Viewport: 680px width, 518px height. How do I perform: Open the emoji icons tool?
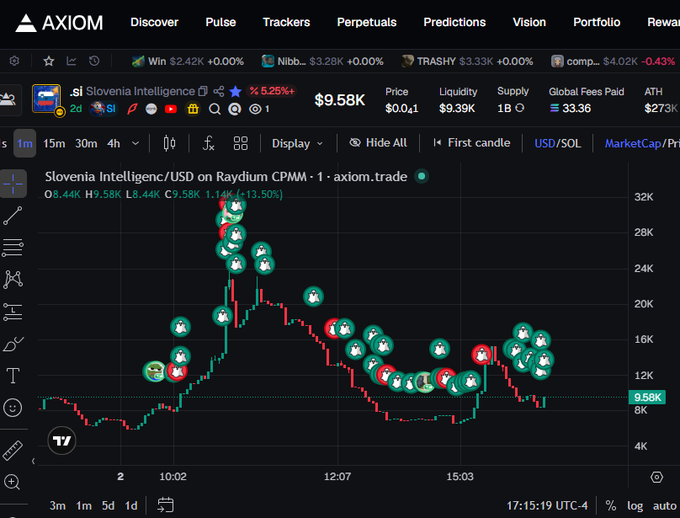pyautogui.click(x=13, y=408)
